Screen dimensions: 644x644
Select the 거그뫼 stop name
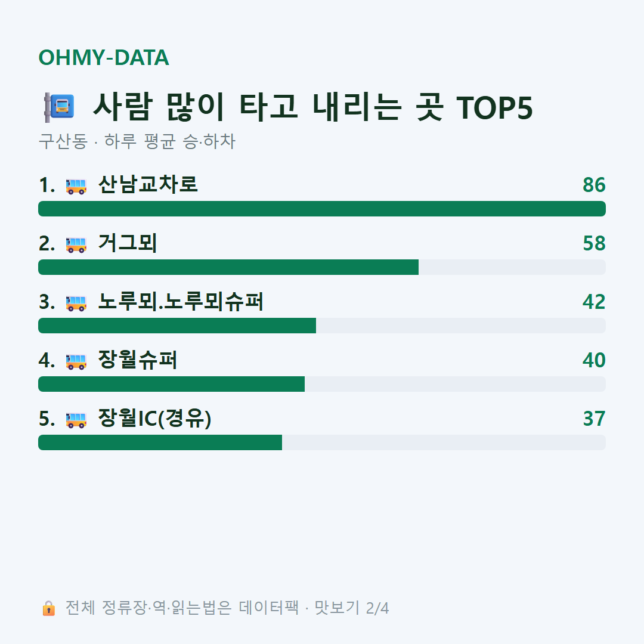click(128, 243)
